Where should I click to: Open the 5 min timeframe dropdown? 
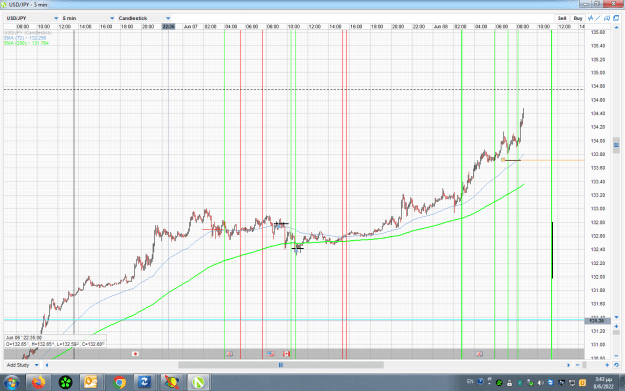tap(88, 18)
